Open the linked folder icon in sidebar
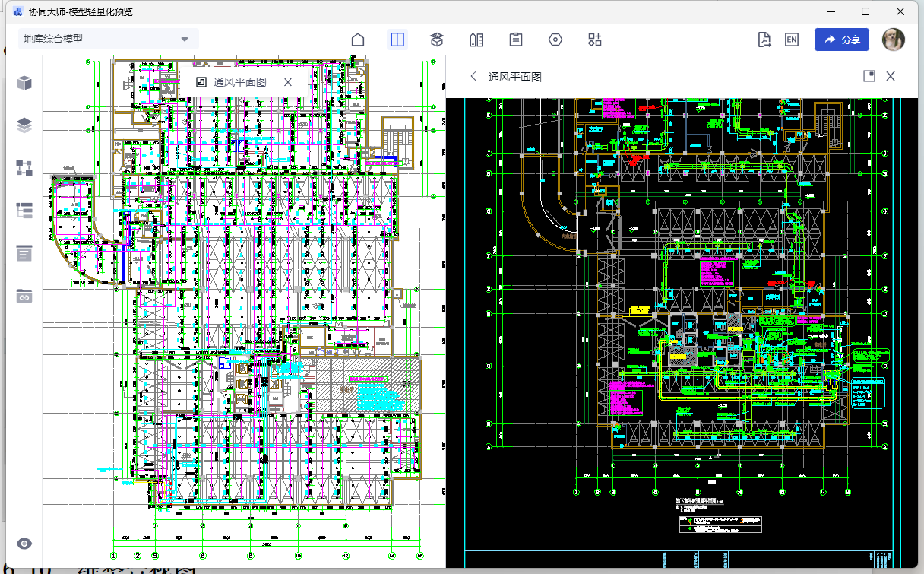The image size is (924, 574). pos(24,296)
